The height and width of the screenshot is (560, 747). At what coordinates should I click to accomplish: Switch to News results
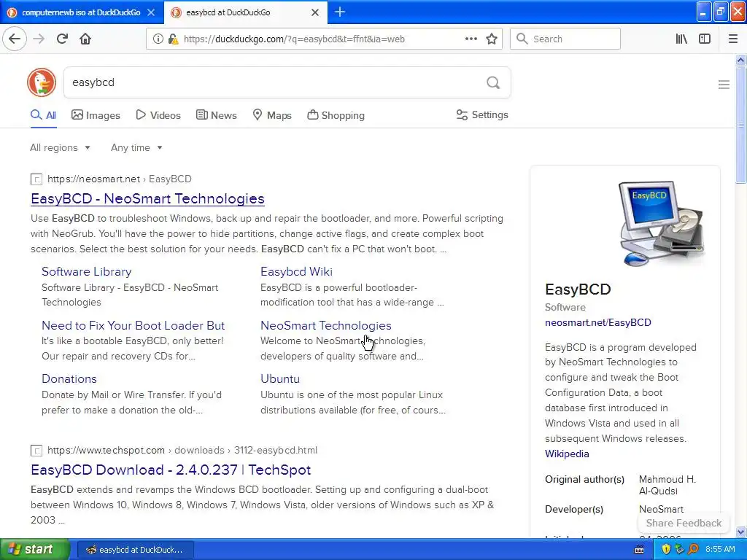216,115
